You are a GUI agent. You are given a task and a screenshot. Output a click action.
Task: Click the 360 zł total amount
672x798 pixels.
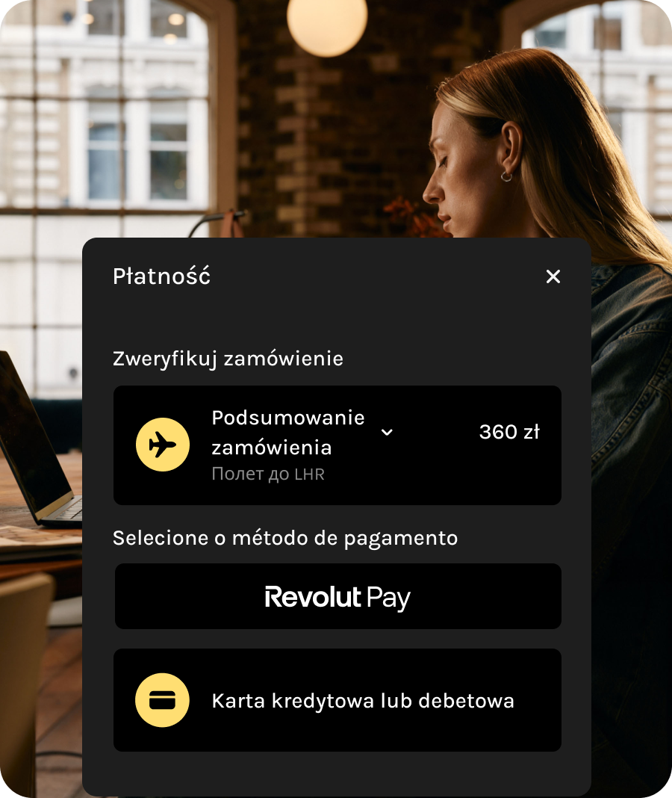pos(509,432)
